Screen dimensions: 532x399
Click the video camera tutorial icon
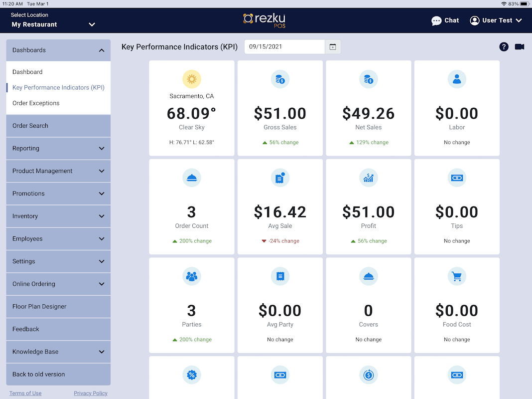tap(520, 47)
